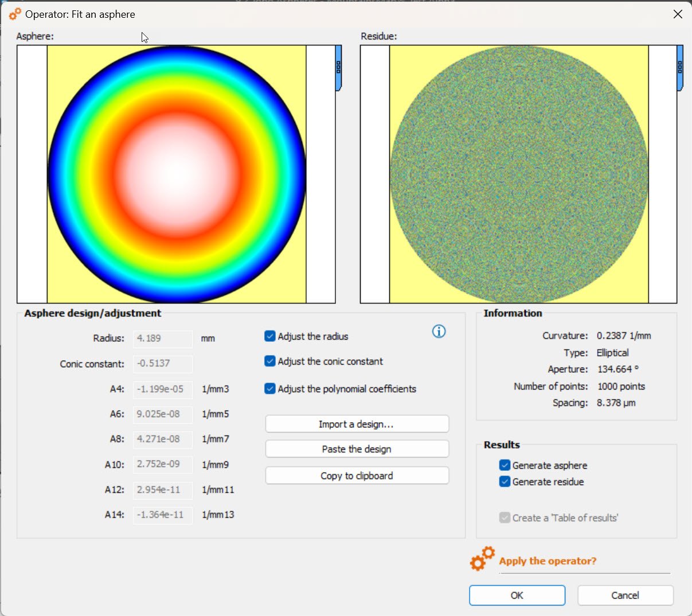Click the Residue map preview
Screen dimensions: 692x616
click(519, 174)
